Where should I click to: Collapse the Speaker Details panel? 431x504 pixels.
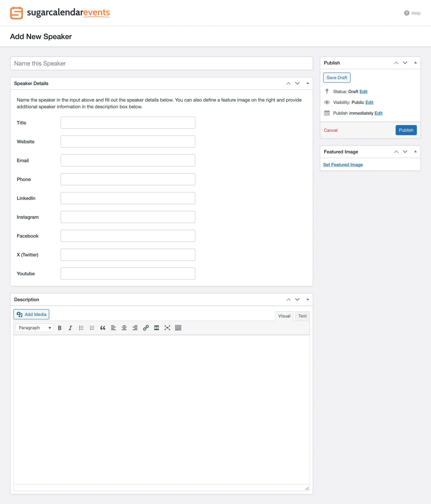tap(307, 83)
